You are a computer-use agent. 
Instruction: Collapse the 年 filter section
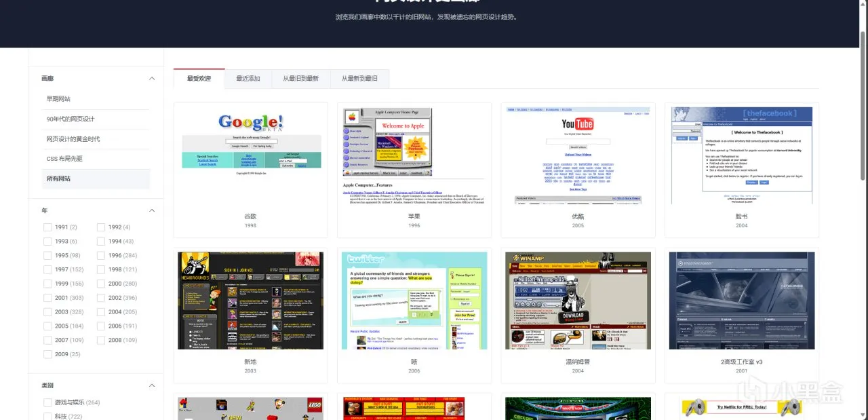point(152,210)
